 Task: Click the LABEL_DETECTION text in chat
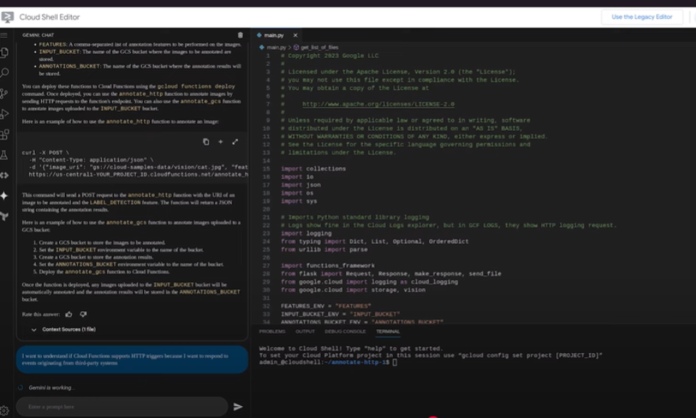tap(115, 202)
